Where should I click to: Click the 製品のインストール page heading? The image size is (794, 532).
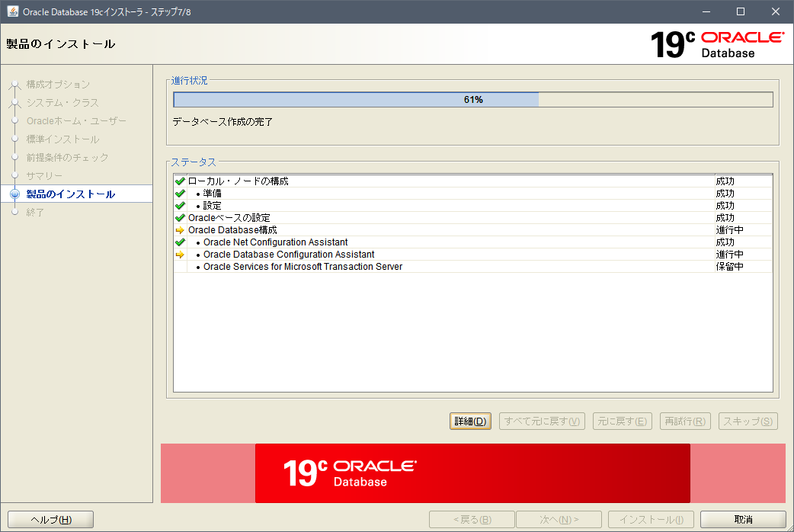point(61,44)
